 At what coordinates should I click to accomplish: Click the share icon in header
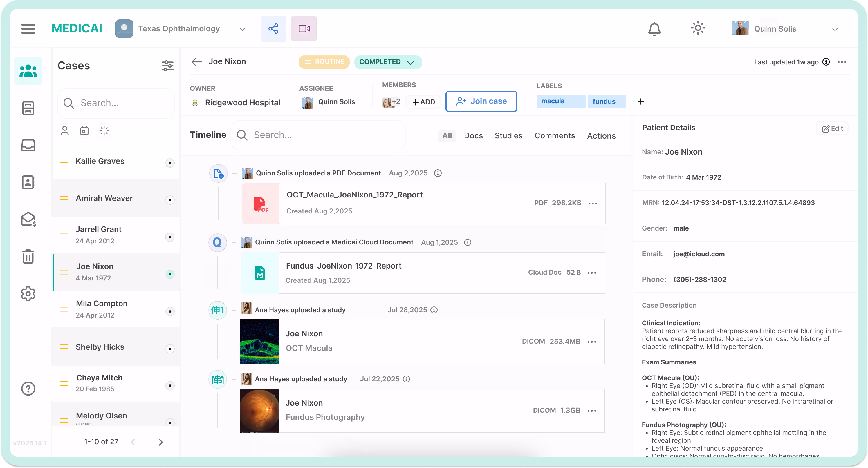pyautogui.click(x=273, y=29)
